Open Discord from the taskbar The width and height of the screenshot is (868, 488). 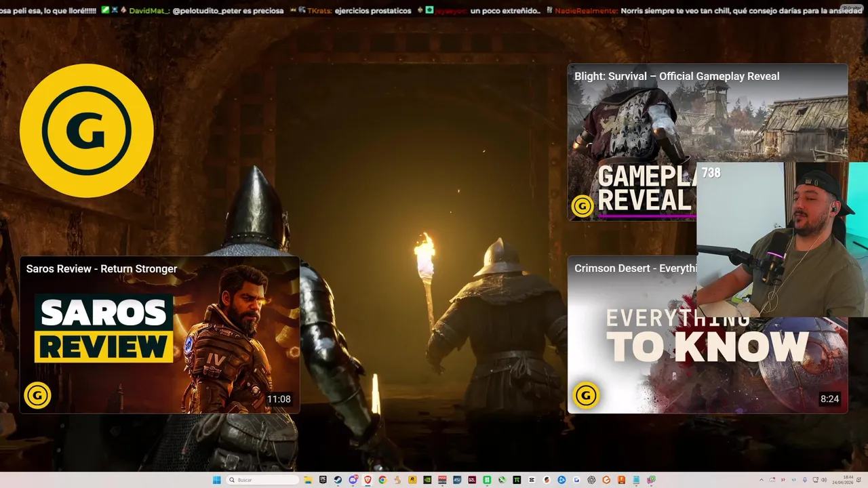pyautogui.click(x=353, y=480)
